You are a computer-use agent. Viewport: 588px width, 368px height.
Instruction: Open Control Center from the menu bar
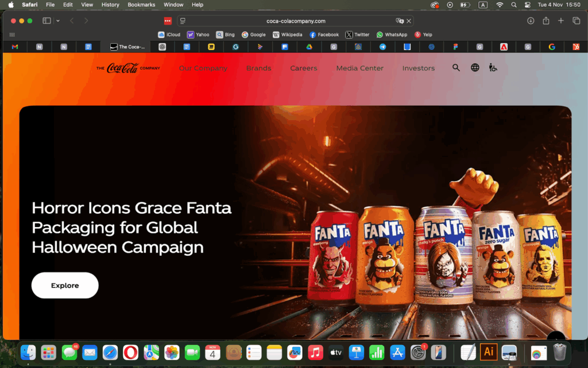pos(527,5)
